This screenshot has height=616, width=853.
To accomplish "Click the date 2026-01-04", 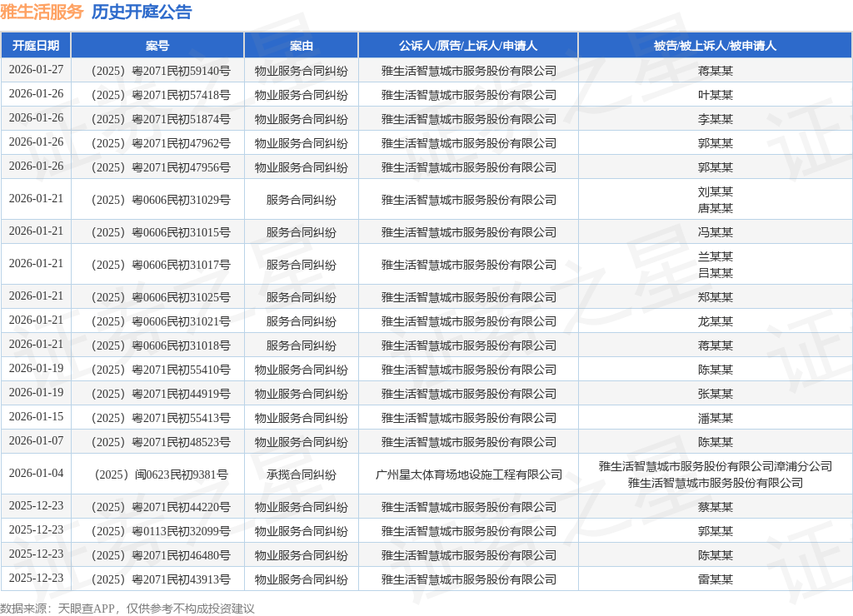I will coord(36,474).
